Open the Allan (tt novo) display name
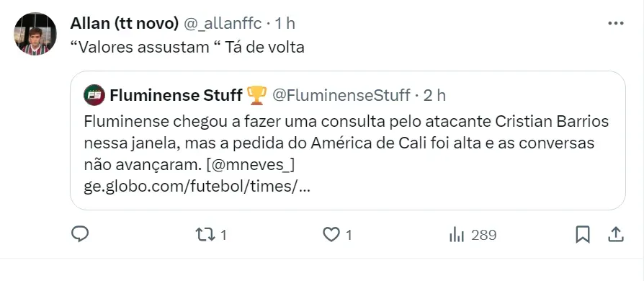 (x=125, y=24)
